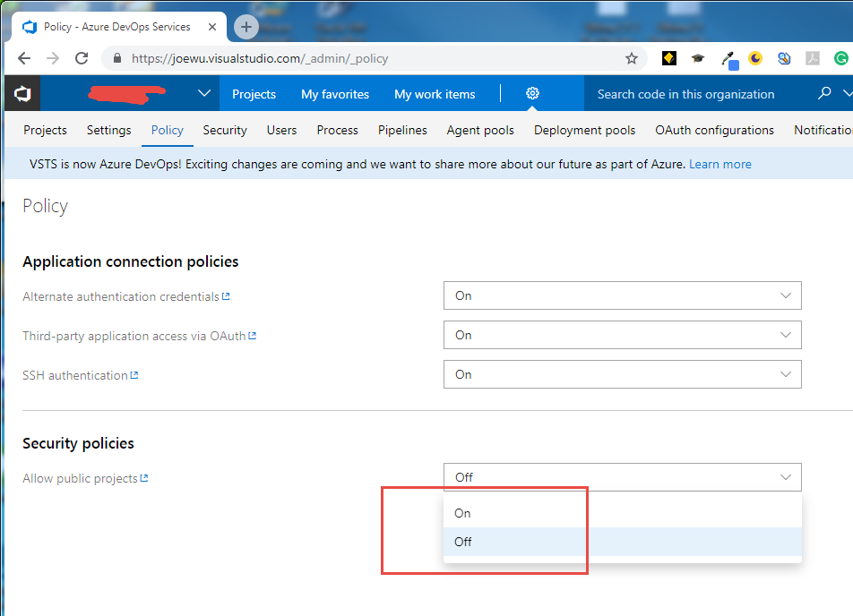This screenshot has width=853, height=616.
Task: Click the yellow moon extension icon
Action: pyautogui.click(x=755, y=58)
